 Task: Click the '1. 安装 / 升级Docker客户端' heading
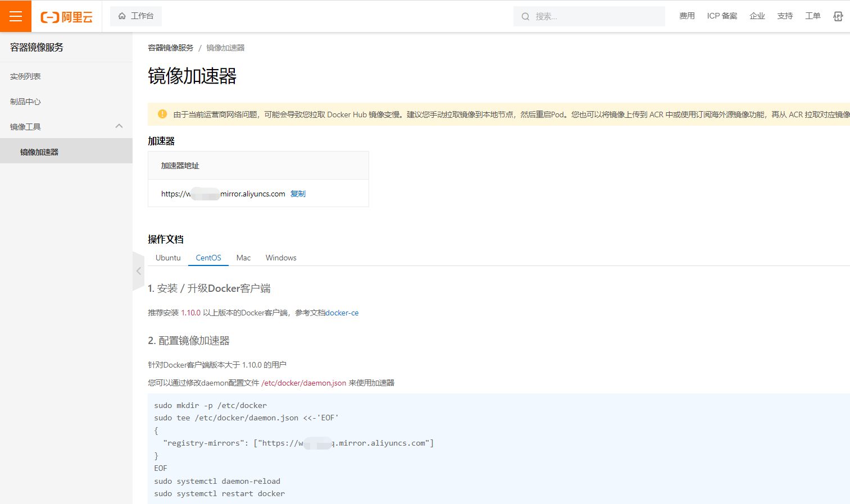[x=209, y=288]
